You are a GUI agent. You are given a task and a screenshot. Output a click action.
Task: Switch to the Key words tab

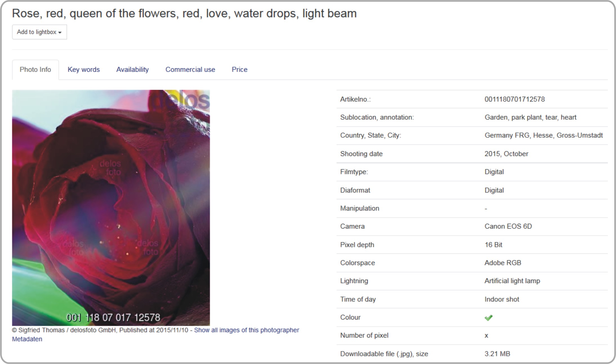click(84, 70)
